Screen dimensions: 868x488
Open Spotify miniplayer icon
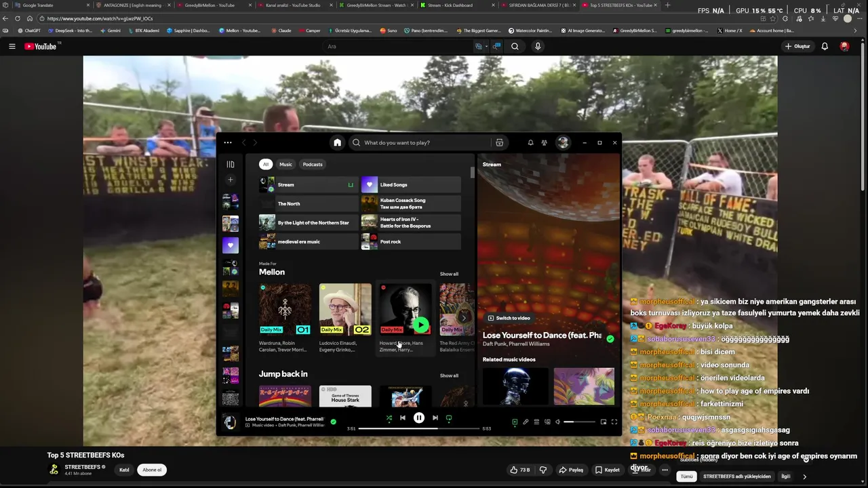[603, 422]
